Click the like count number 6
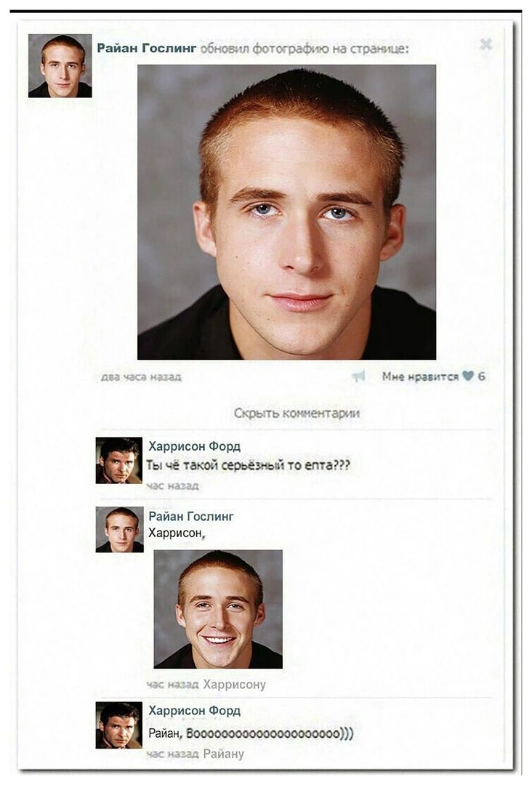This screenshot has height=785, width=532. click(x=481, y=376)
